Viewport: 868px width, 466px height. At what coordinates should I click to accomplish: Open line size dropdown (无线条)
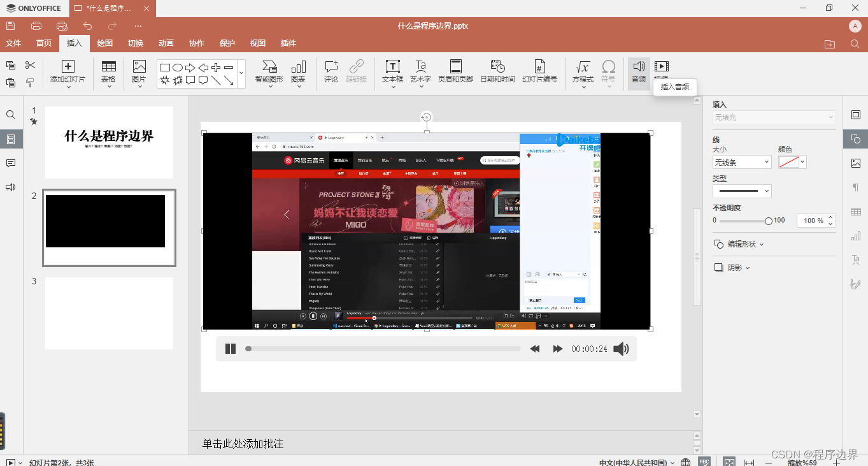tap(742, 163)
